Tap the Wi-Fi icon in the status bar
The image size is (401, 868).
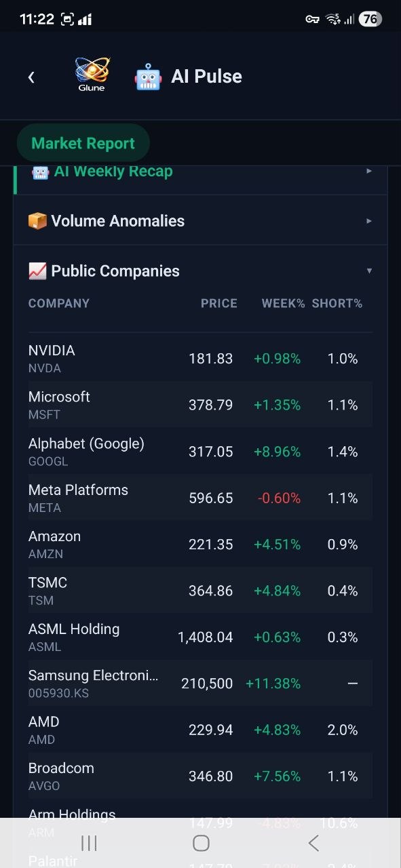click(x=335, y=19)
